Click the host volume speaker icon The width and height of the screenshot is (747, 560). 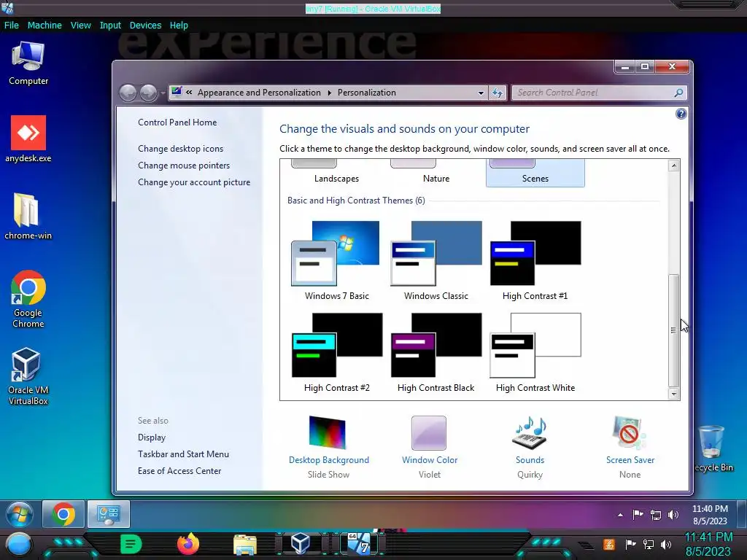click(666, 544)
